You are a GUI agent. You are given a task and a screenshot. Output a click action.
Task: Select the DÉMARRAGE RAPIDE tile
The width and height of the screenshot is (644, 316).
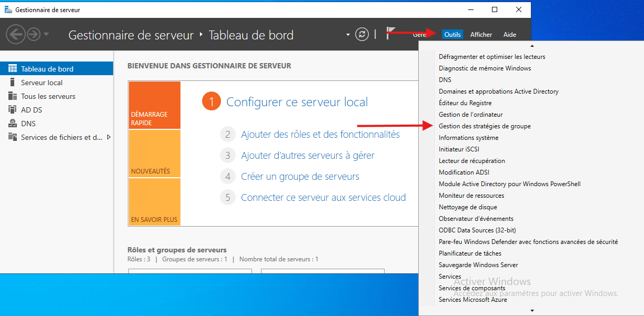pos(154,105)
